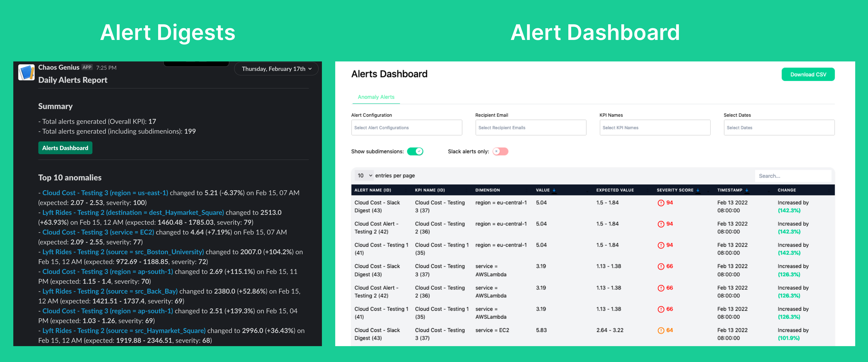The image size is (868, 362).
Task: Enable the Slack alerts only switch
Action: coord(500,151)
